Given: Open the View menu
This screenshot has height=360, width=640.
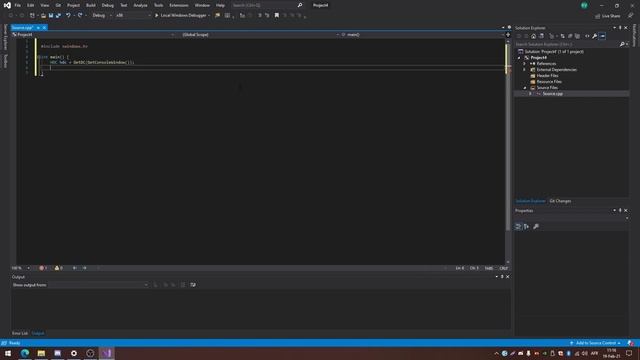Looking at the screenshot, I should point(44,5).
